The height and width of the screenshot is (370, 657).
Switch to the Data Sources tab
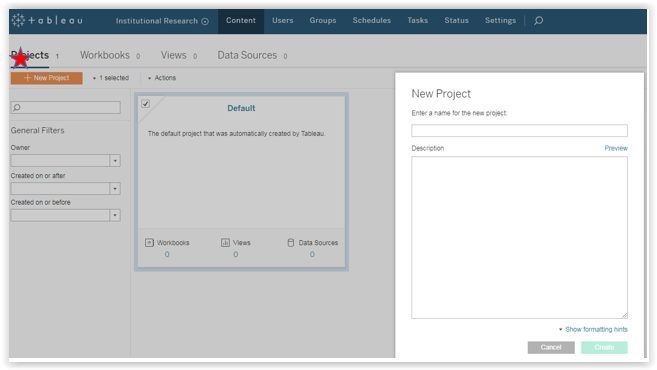(252, 55)
